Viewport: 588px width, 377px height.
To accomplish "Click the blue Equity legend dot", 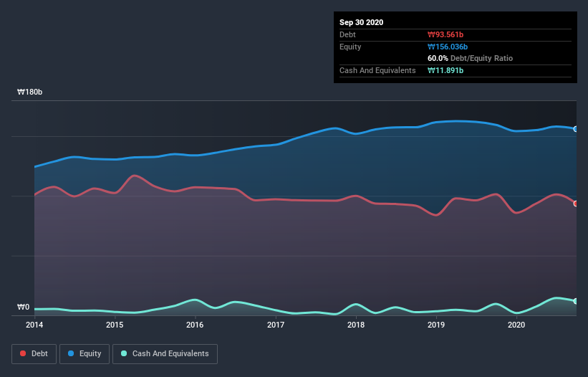I will 71,353.
